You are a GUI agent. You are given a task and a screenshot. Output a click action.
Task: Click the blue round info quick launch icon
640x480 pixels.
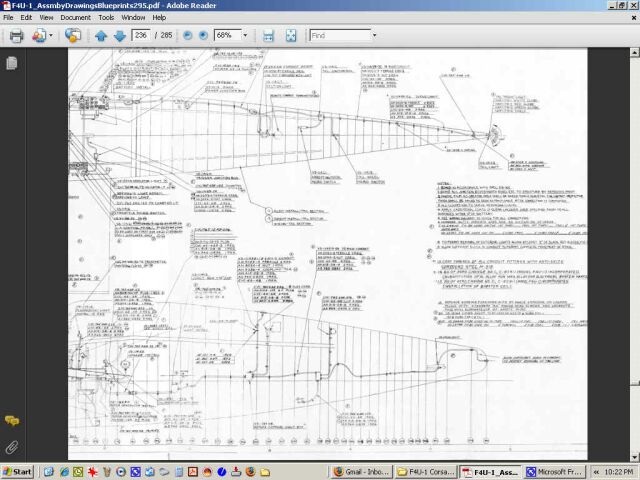coord(222,472)
